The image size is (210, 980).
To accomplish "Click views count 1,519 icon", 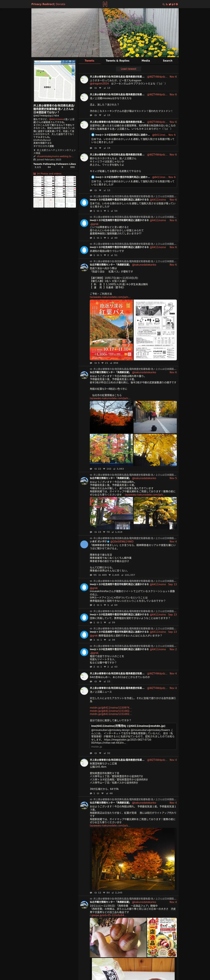I will click(x=113, y=532).
